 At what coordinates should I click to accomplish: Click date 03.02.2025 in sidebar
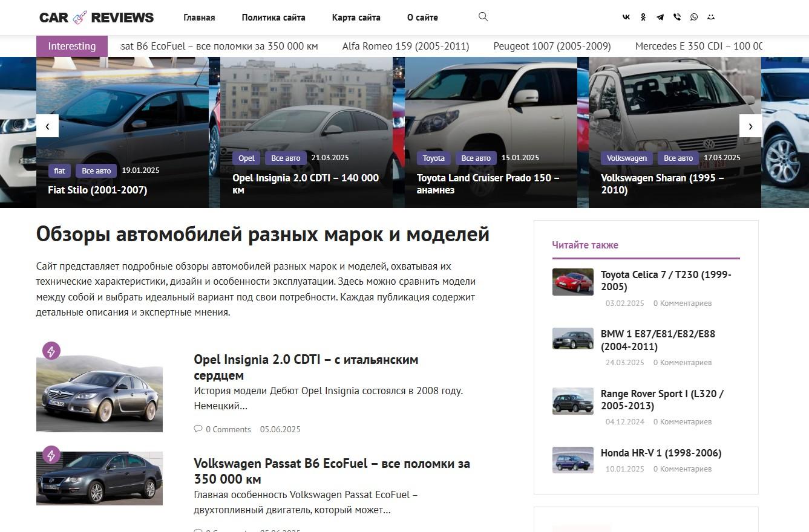pos(625,303)
